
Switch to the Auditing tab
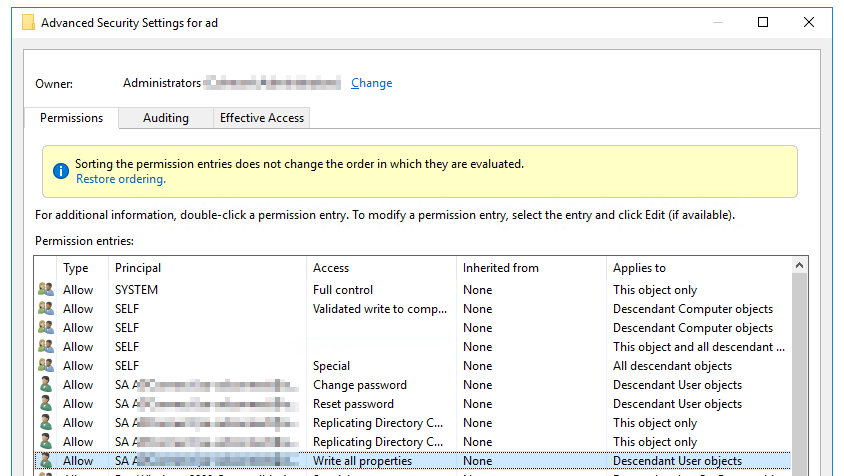pyautogui.click(x=165, y=118)
